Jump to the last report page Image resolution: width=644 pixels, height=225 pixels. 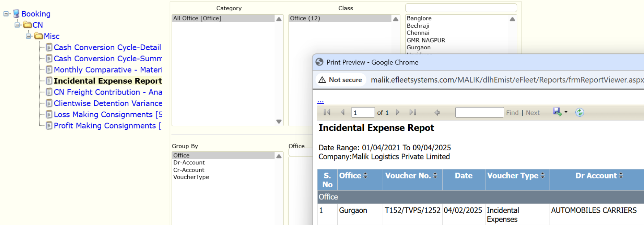(412, 112)
